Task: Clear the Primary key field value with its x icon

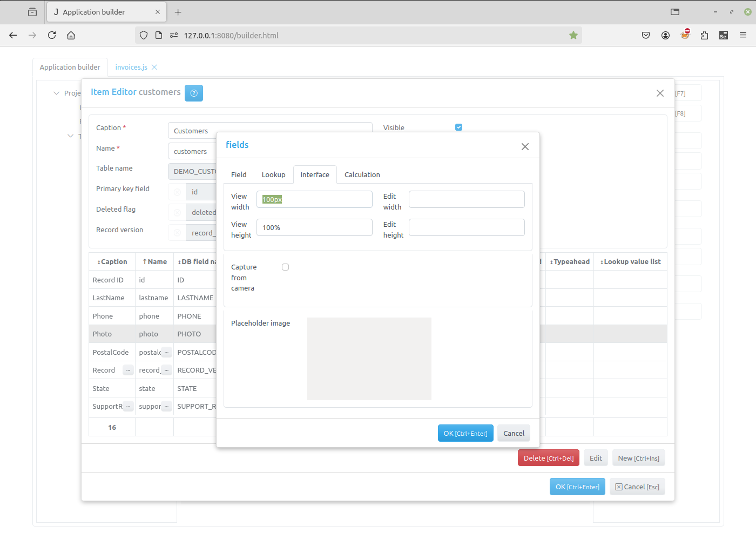Action: tap(177, 191)
